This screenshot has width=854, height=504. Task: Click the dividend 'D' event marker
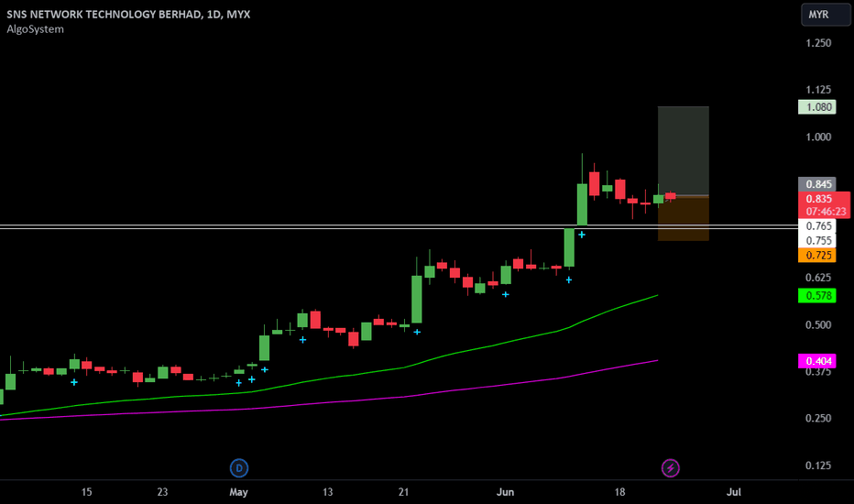click(239, 468)
